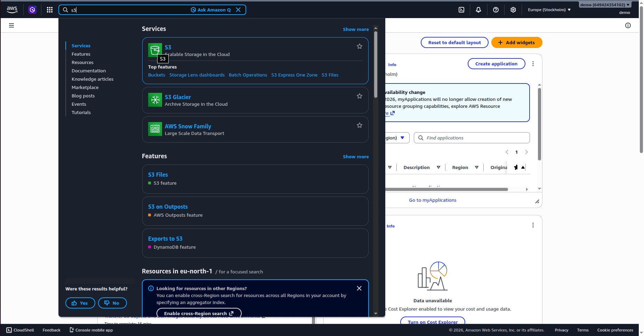Screen dimensions: 644x336
Task: Select Services search category
Action: click(81, 46)
